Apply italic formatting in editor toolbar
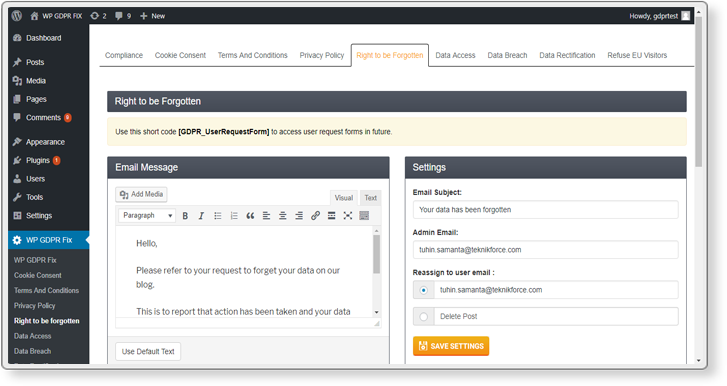Viewport: 727px width, 386px height. 201,216
